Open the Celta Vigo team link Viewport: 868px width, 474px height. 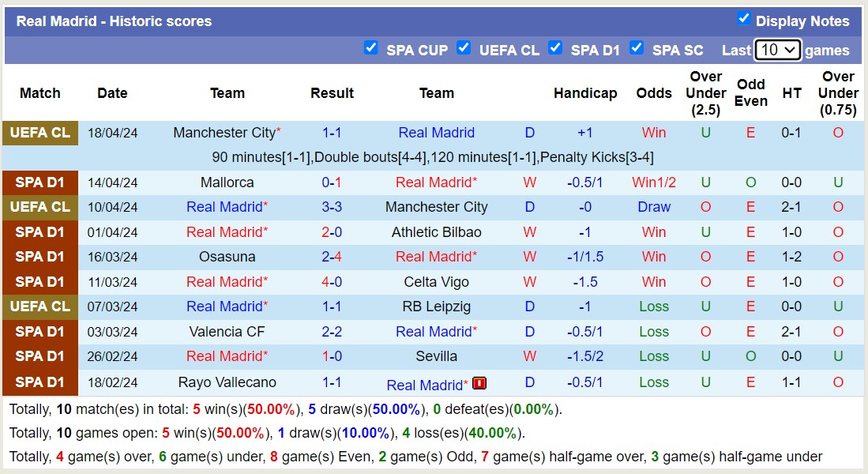point(436,282)
